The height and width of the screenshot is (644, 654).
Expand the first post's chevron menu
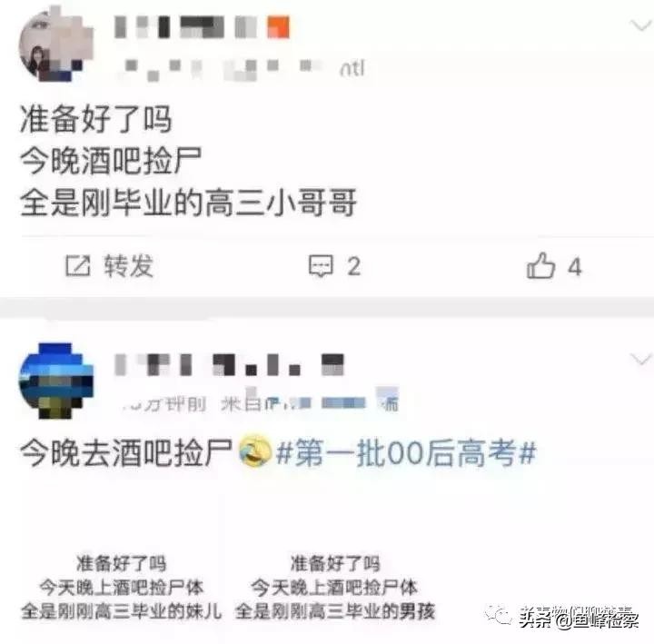639,25
